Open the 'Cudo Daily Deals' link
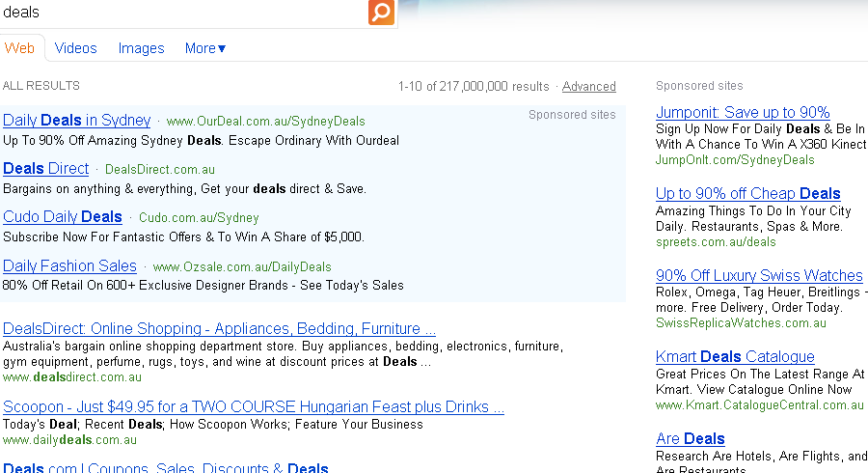Viewport: 868px width, 473px height. (x=63, y=216)
